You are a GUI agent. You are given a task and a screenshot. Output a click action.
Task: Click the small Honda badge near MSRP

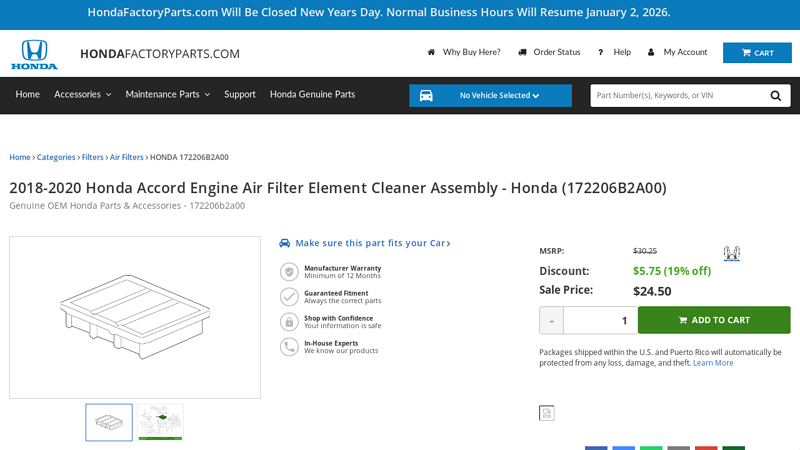(x=731, y=254)
